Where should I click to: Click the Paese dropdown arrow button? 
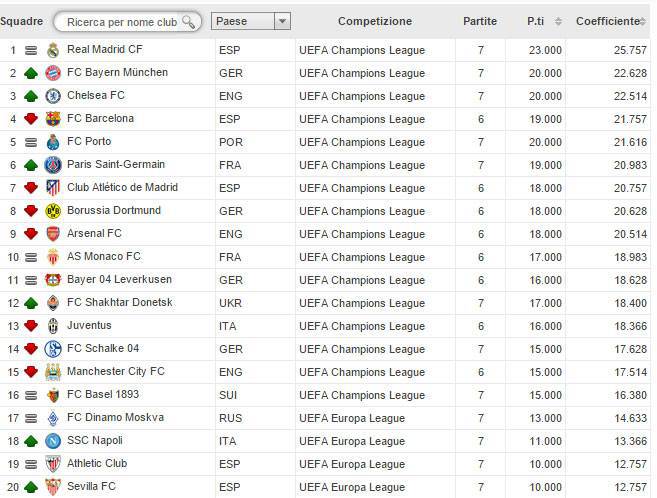(x=282, y=21)
